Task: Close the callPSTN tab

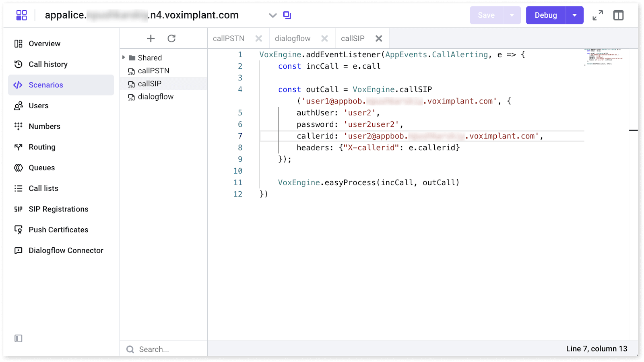Action: click(259, 38)
